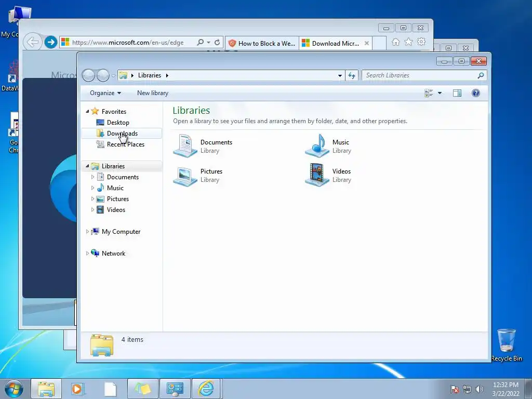Viewport: 532px width, 399px height.
Task: Click the Internet Explorer URL address field
Action: click(128, 43)
